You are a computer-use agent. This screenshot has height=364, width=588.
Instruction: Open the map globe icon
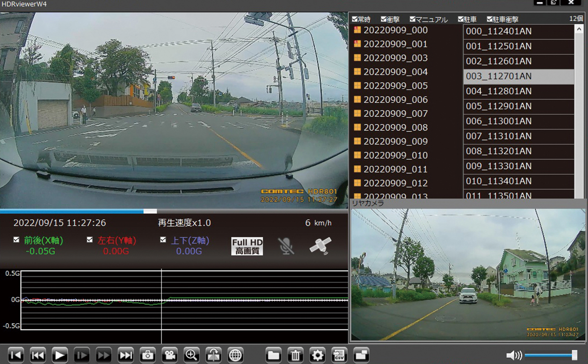point(235,355)
